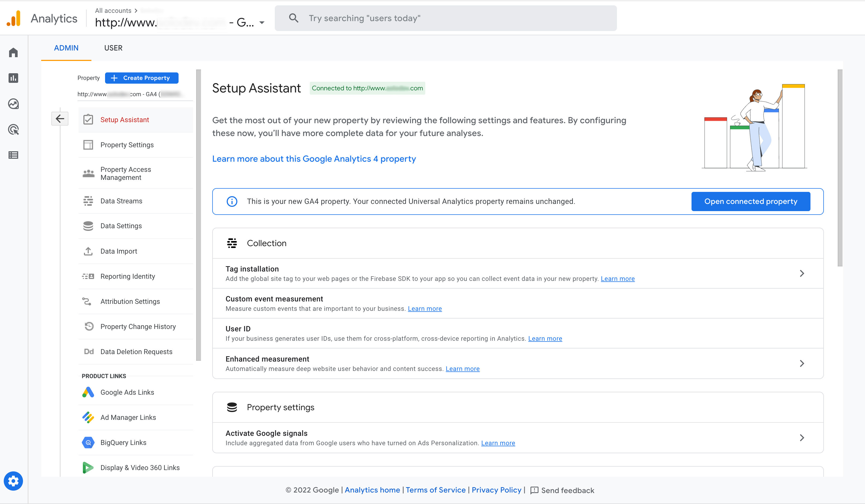Viewport: 865px width, 504px height.
Task: Open the Analytics home footer link
Action: coord(372,490)
